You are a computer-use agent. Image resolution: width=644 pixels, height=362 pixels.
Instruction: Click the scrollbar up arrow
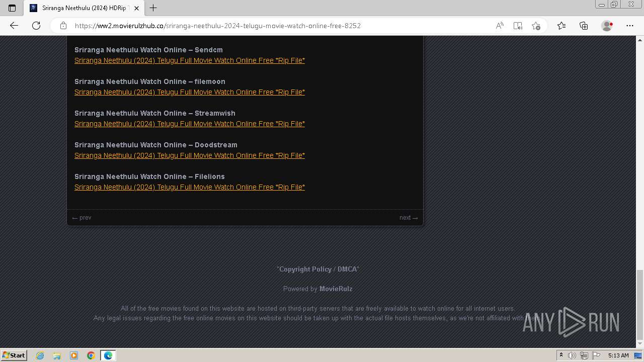(640, 39)
